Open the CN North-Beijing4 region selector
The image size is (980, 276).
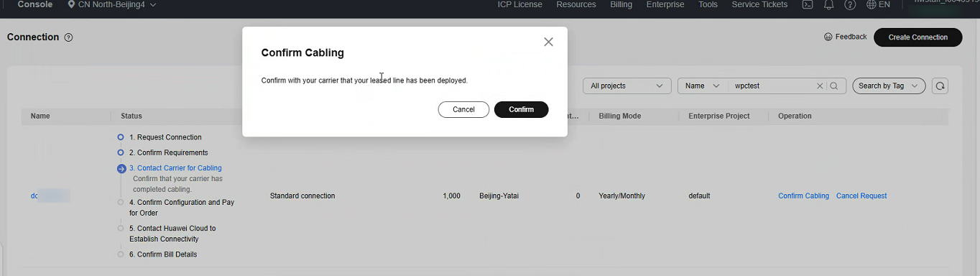pyautogui.click(x=111, y=4)
